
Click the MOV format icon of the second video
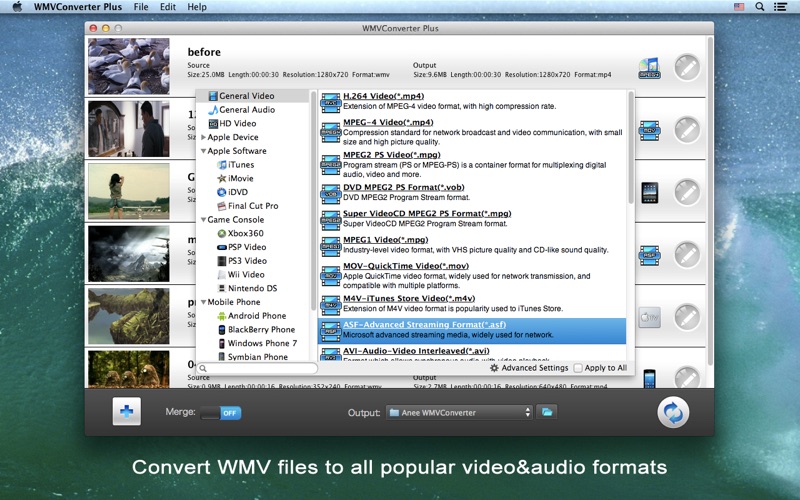point(649,130)
